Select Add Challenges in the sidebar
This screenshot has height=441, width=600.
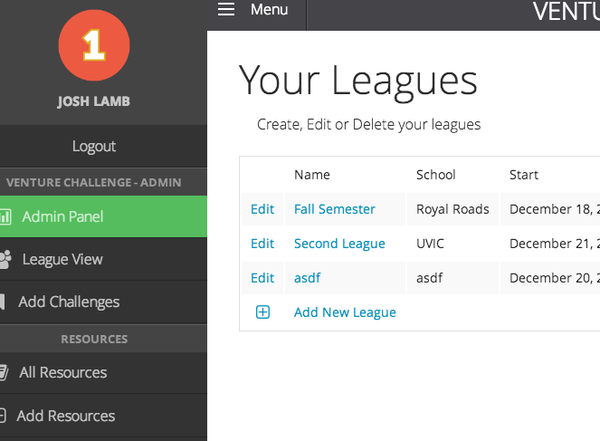(69, 302)
